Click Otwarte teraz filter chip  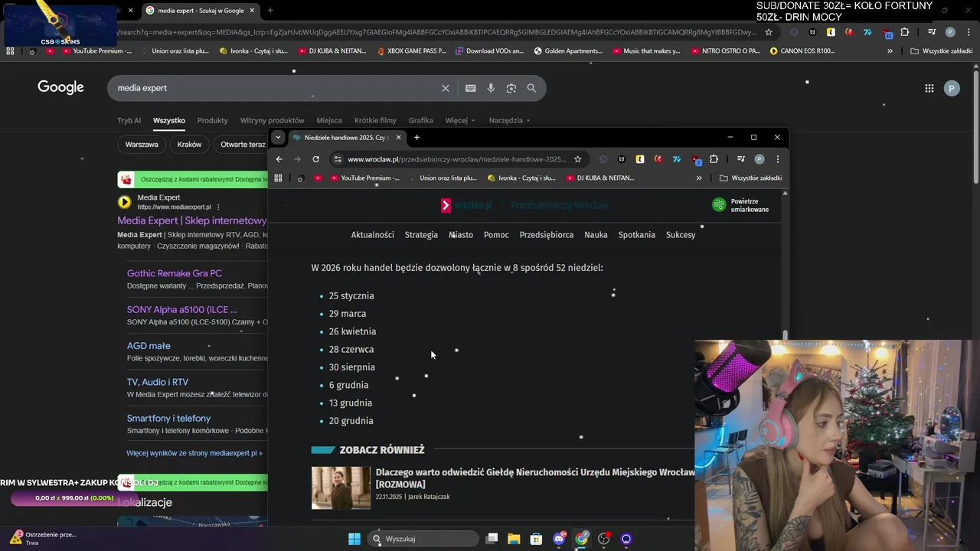coord(240,144)
